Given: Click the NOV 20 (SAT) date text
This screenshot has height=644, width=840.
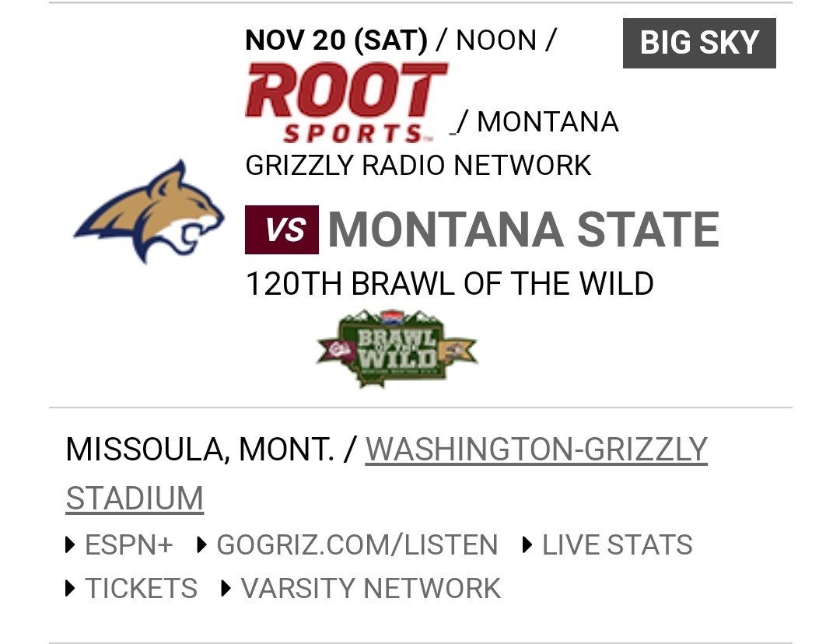Looking at the screenshot, I should (x=336, y=40).
